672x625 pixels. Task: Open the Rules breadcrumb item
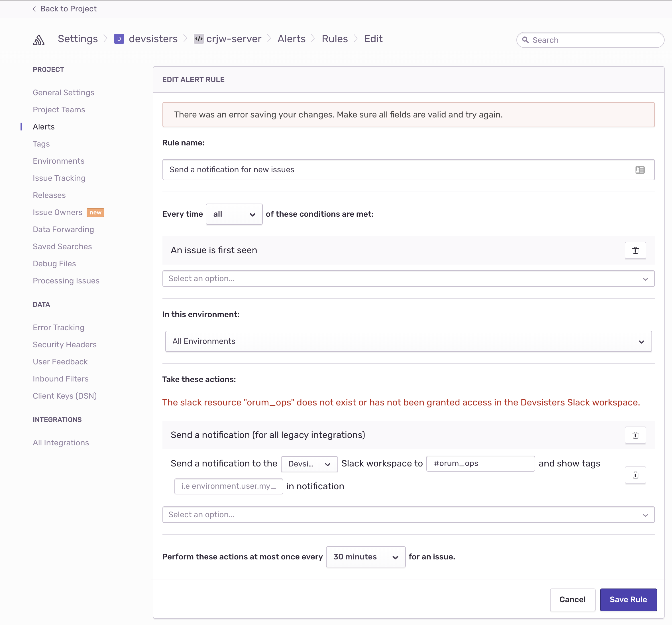pyautogui.click(x=335, y=38)
